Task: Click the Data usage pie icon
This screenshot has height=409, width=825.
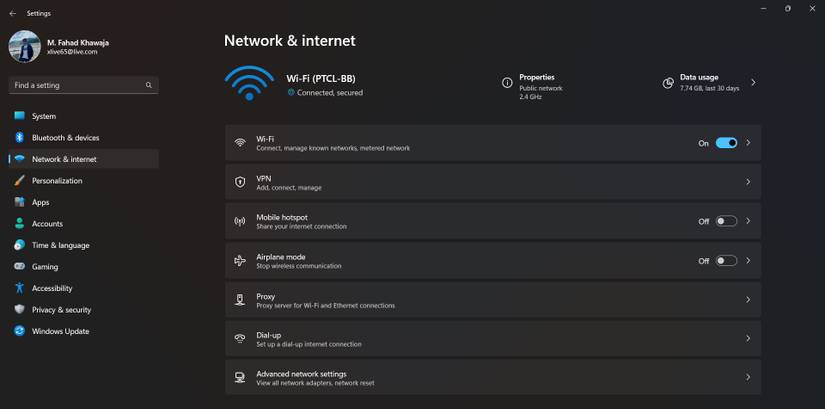Action: coord(668,83)
